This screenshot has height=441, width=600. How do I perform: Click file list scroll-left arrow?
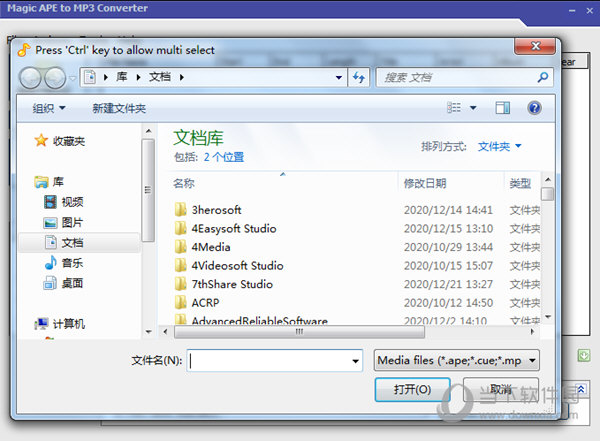coord(165,332)
